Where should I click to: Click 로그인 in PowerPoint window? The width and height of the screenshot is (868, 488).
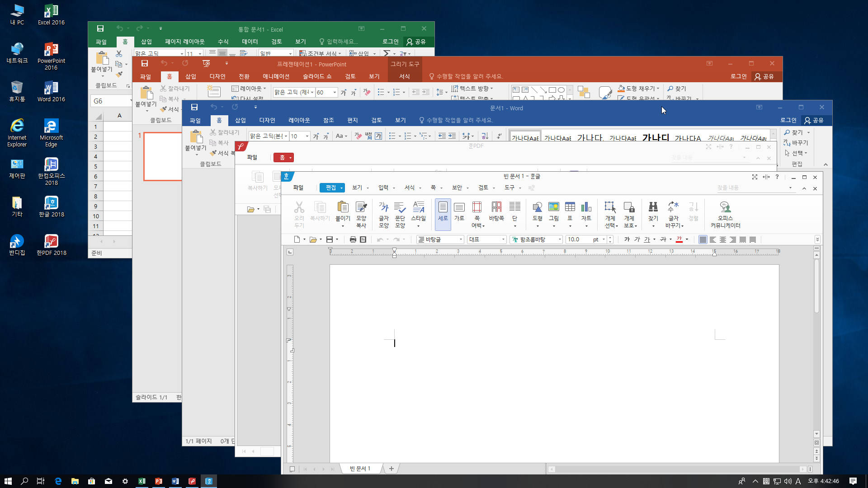738,76
